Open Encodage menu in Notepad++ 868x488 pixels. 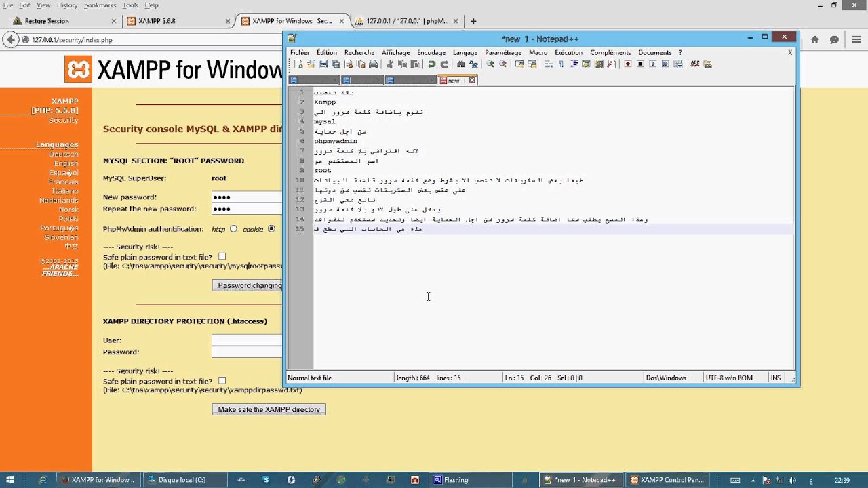[x=431, y=52]
